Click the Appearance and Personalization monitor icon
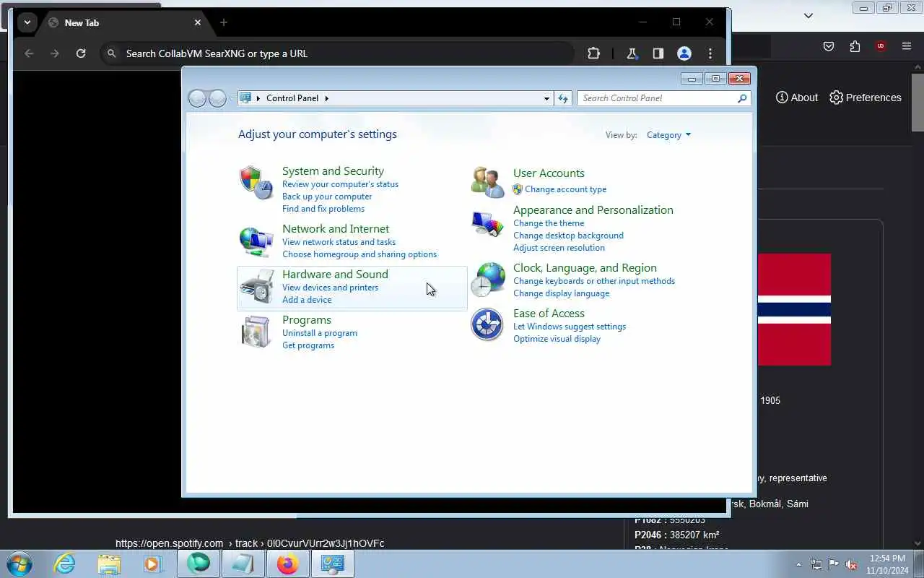 pyautogui.click(x=487, y=224)
